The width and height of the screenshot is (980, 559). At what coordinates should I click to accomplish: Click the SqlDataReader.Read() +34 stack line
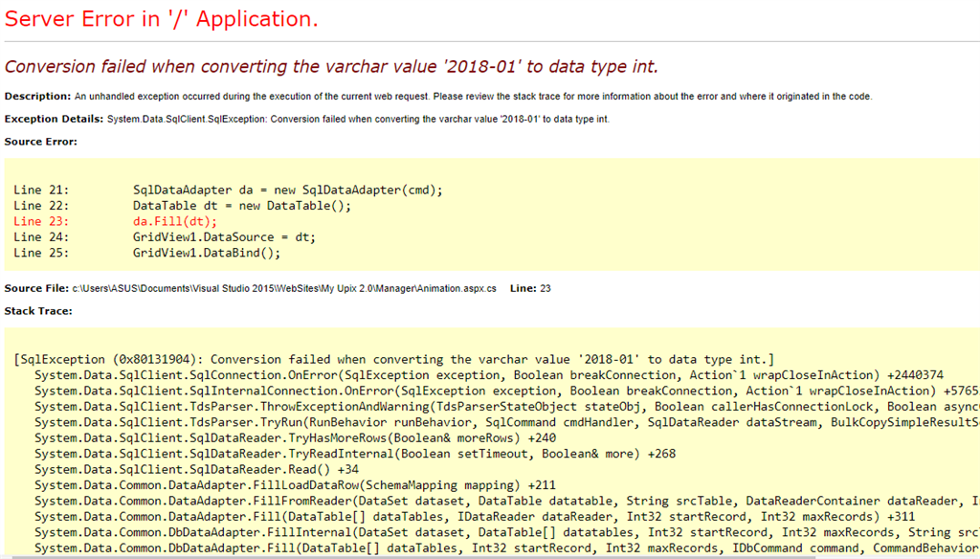[x=197, y=469]
